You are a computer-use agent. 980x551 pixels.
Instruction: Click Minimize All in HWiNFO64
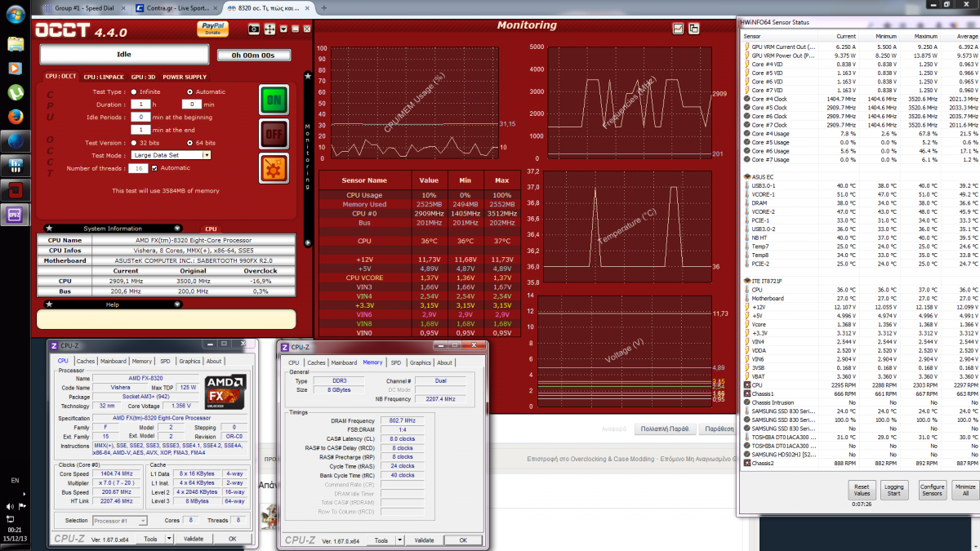click(965, 490)
